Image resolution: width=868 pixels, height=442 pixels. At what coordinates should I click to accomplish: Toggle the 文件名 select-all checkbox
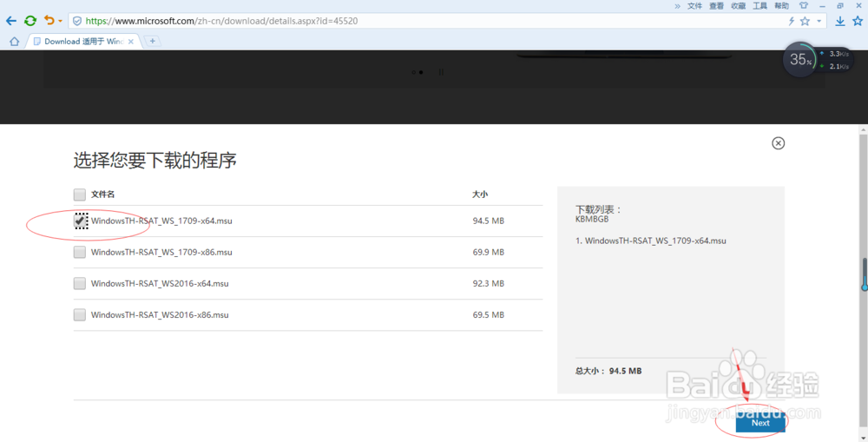coord(80,195)
